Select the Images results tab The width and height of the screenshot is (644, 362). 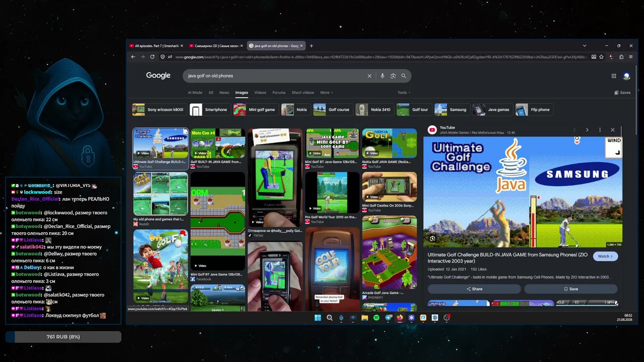tap(242, 93)
